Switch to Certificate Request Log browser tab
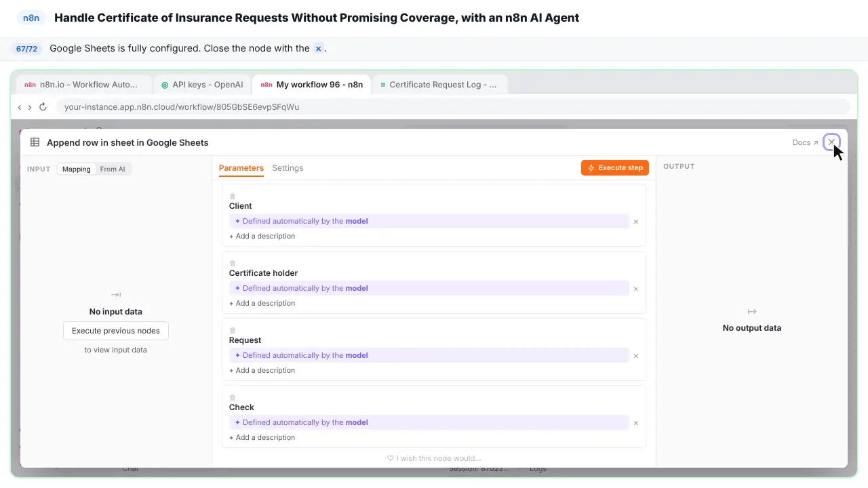The width and height of the screenshot is (868, 488). click(x=439, y=85)
